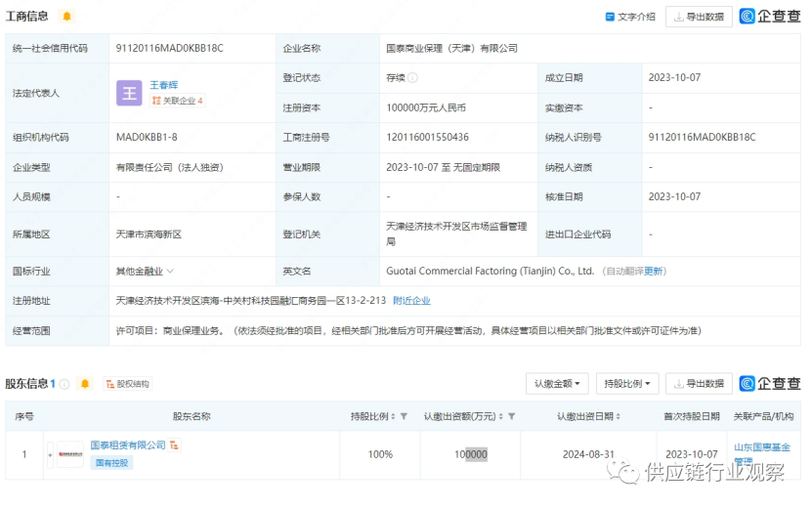
Task: Click the bell icon beside 工商信息
Action: tap(66, 17)
